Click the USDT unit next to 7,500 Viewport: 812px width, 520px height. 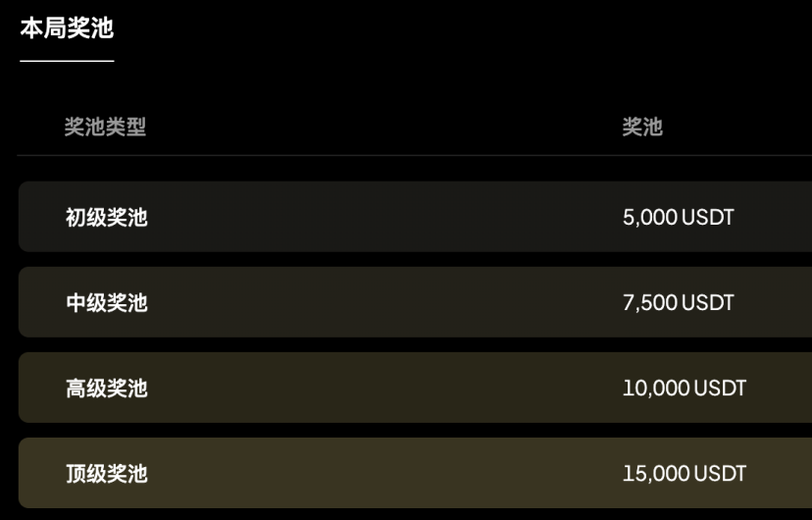point(708,303)
